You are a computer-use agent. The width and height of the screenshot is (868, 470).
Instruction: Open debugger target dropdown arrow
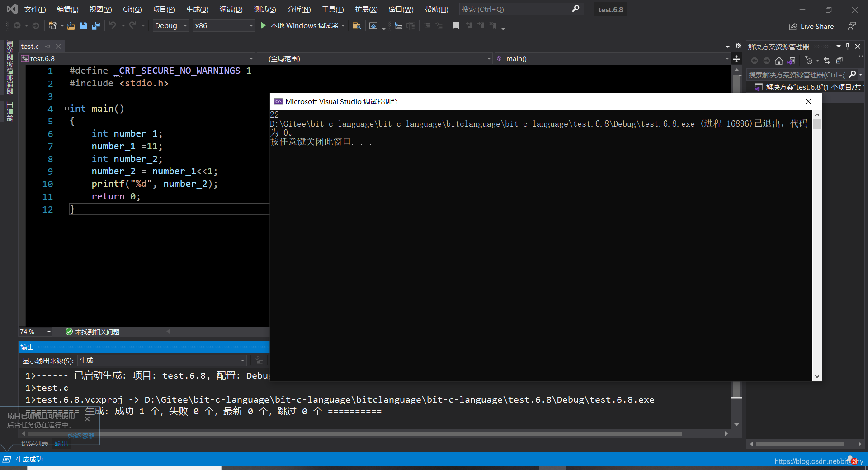pyautogui.click(x=343, y=26)
